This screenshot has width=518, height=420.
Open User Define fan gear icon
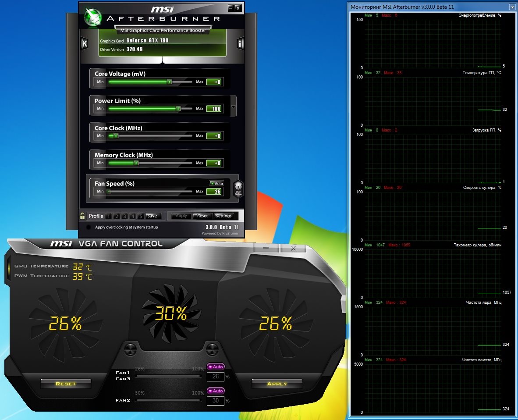[238, 189]
